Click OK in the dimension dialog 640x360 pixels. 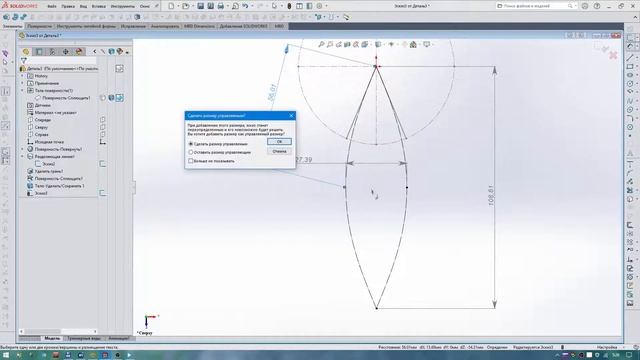tap(279, 142)
